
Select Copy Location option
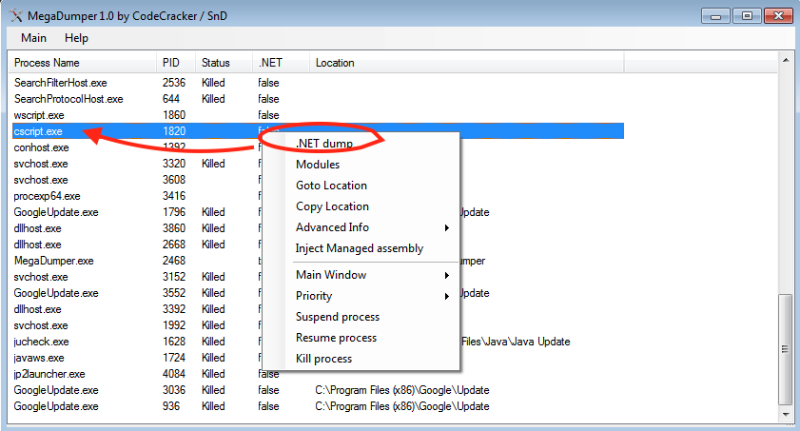pyautogui.click(x=332, y=206)
